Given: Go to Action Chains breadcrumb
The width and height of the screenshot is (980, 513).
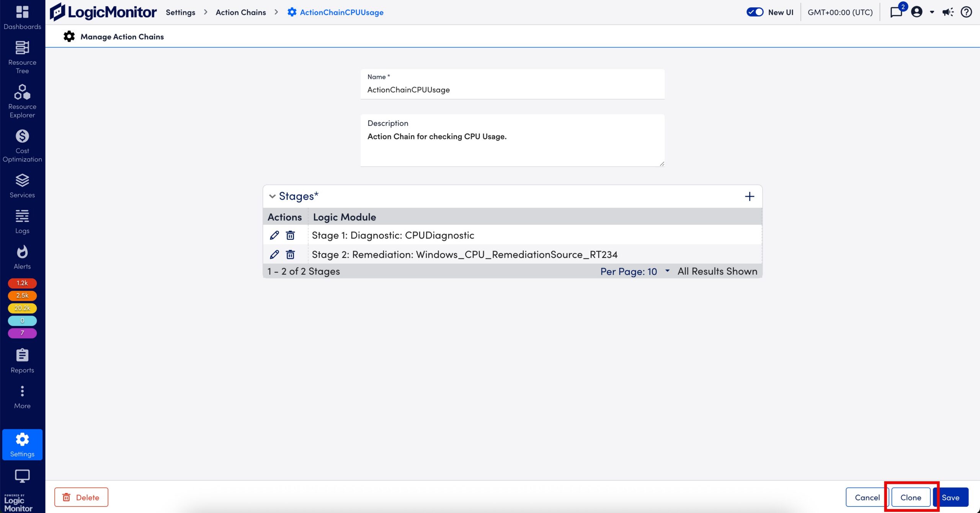Looking at the screenshot, I should tap(241, 12).
